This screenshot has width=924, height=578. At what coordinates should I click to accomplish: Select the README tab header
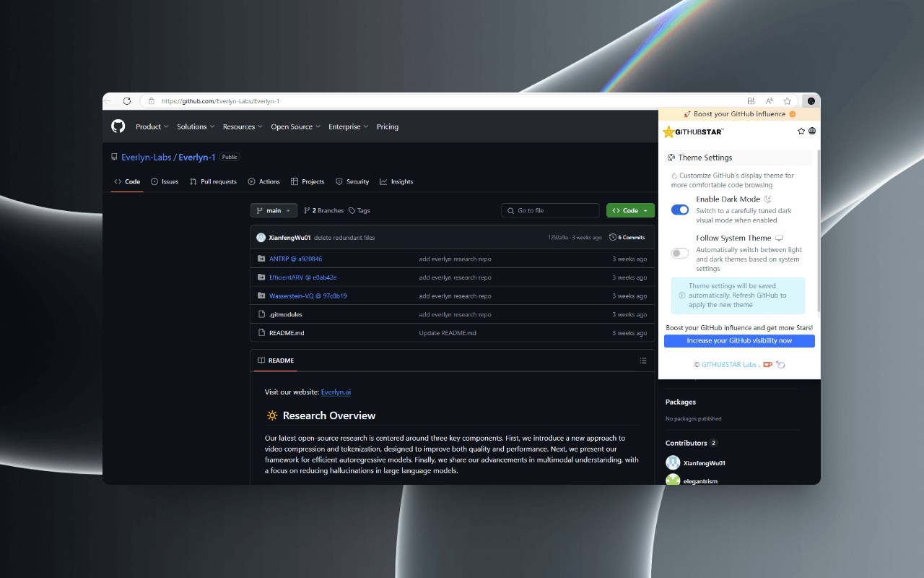click(x=275, y=361)
